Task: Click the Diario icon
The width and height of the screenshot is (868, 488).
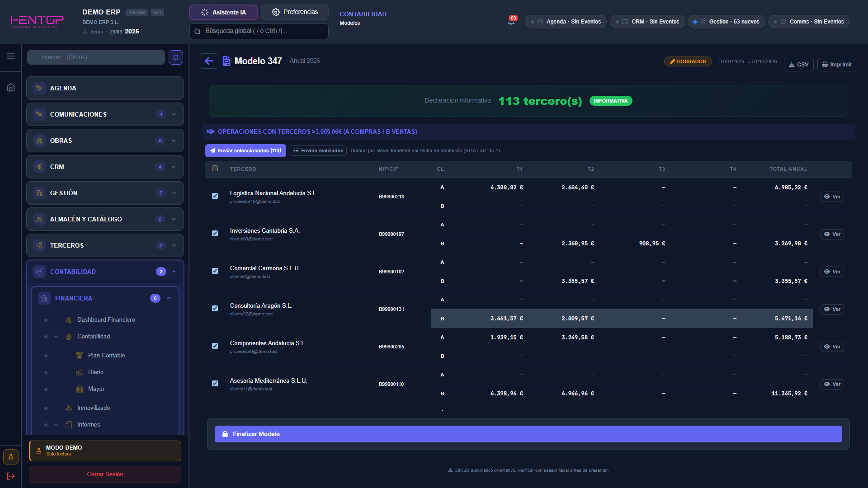Action: 80,372
